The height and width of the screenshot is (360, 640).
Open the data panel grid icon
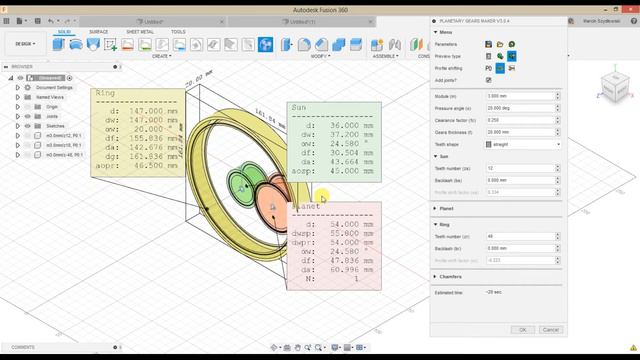point(6,21)
